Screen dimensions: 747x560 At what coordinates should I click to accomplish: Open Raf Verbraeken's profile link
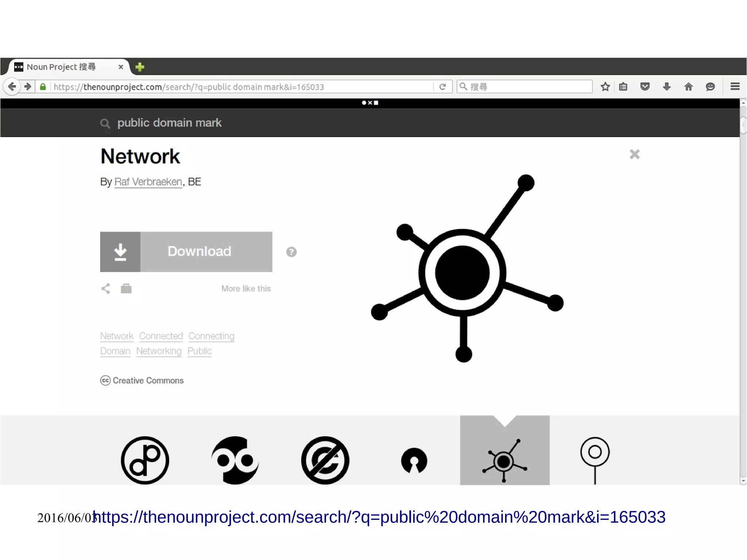(x=148, y=182)
